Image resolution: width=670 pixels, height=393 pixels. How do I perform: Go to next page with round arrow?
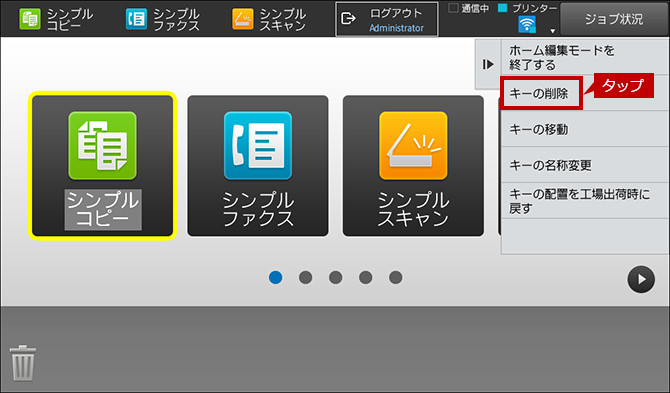[x=641, y=279]
